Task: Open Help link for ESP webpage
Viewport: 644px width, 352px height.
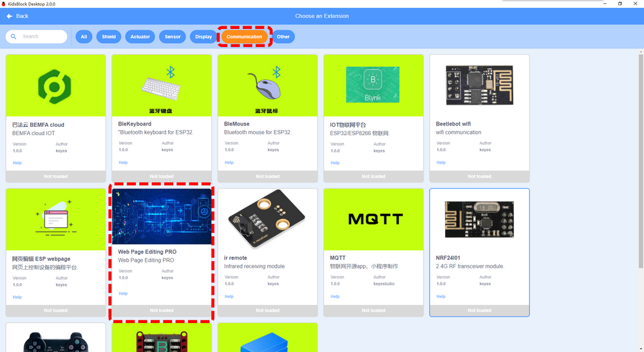Action: 17,297
